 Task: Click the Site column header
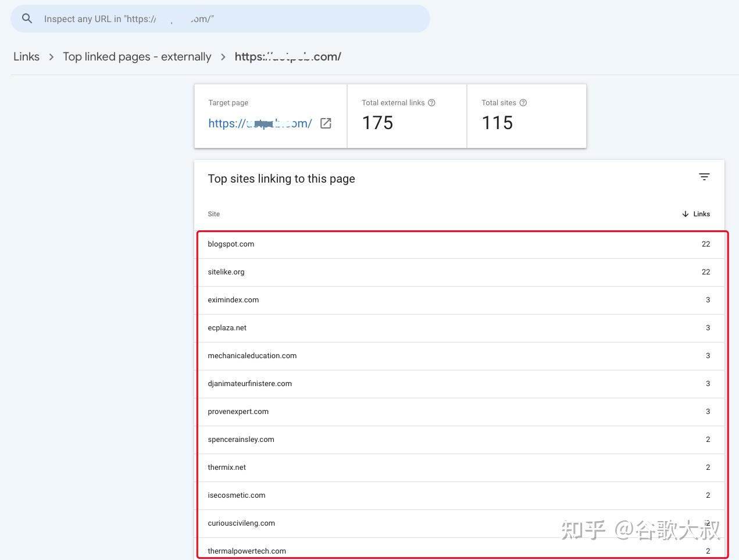point(213,214)
